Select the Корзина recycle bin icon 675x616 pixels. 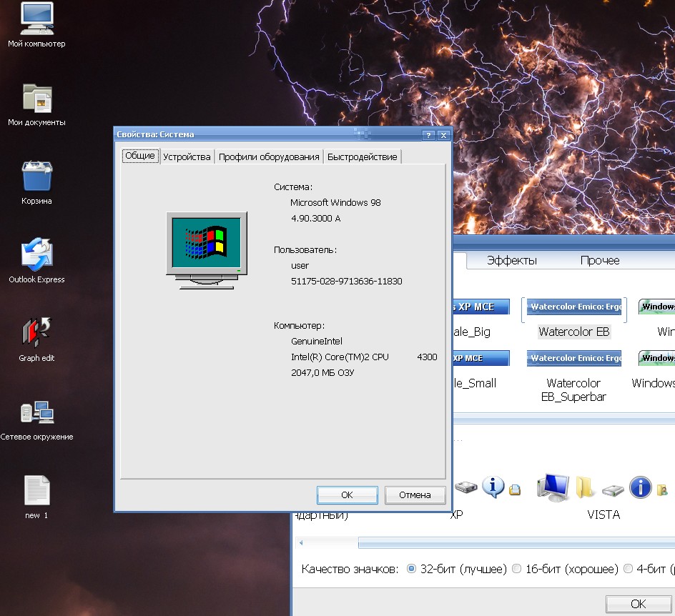tap(36, 176)
